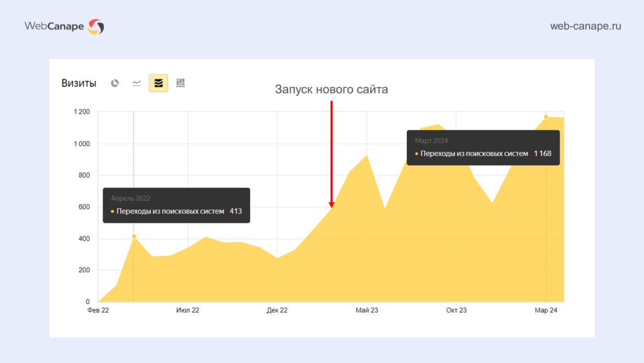Click 'Переходы из поисковых систем' in April tooltip
The image size is (644, 363).
(170, 211)
